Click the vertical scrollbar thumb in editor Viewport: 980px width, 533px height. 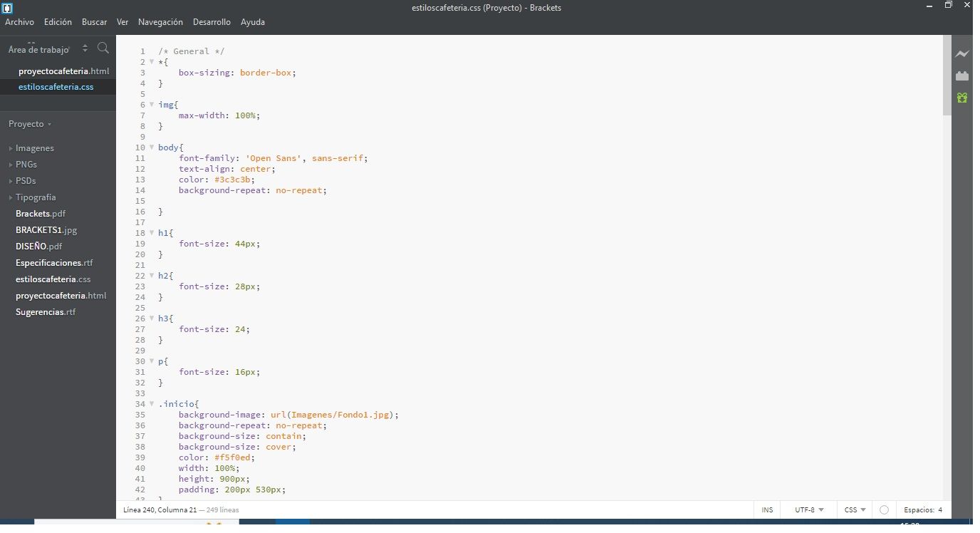(x=947, y=74)
